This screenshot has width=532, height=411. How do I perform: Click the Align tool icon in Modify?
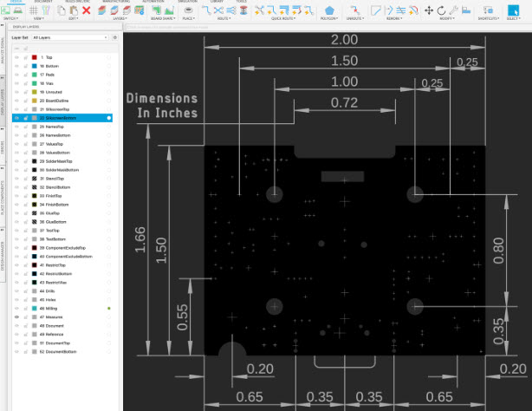pyautogui.click(x=466, y=10)
